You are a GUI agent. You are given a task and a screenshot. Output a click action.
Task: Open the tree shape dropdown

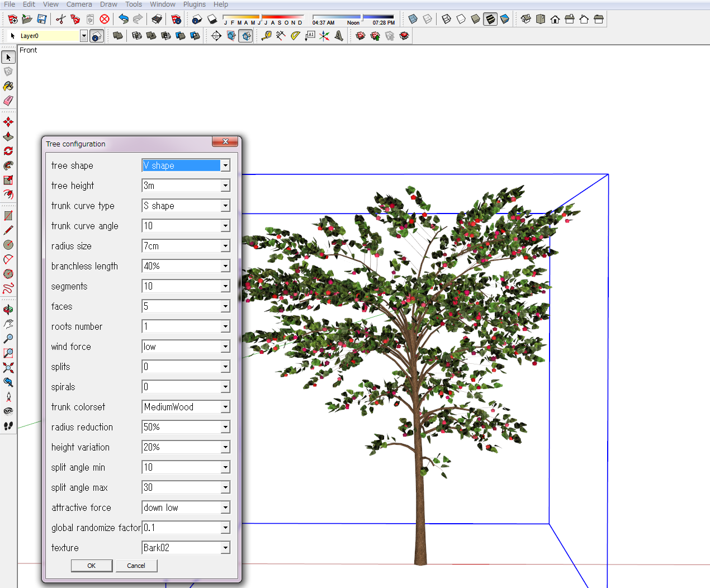tap(225, 165)
